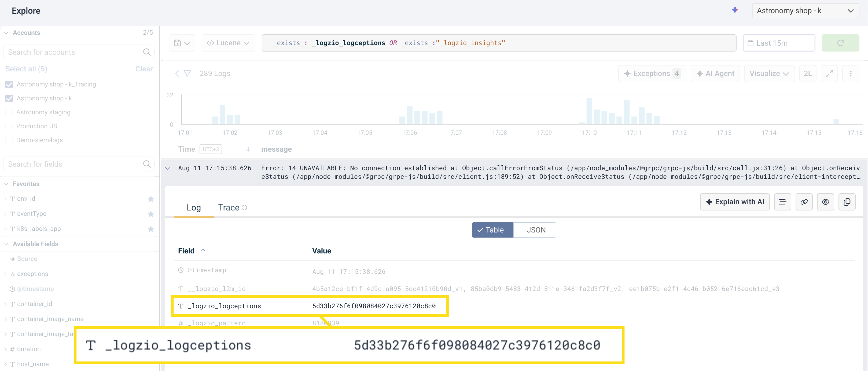Image resolution: width=868 pixels, height=371 pixels.
Task: Click the expand to fullscreen icon
Action: [829, 74]
